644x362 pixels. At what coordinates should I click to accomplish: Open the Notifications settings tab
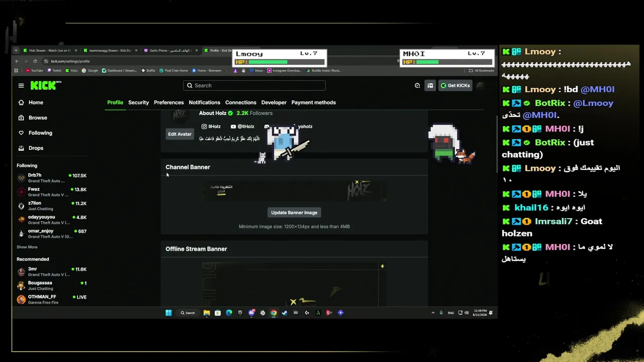click(204, 103)
